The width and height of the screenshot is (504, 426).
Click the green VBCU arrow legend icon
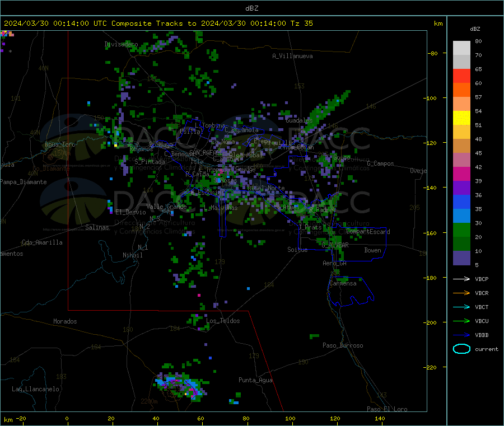(x=461, y=321)
